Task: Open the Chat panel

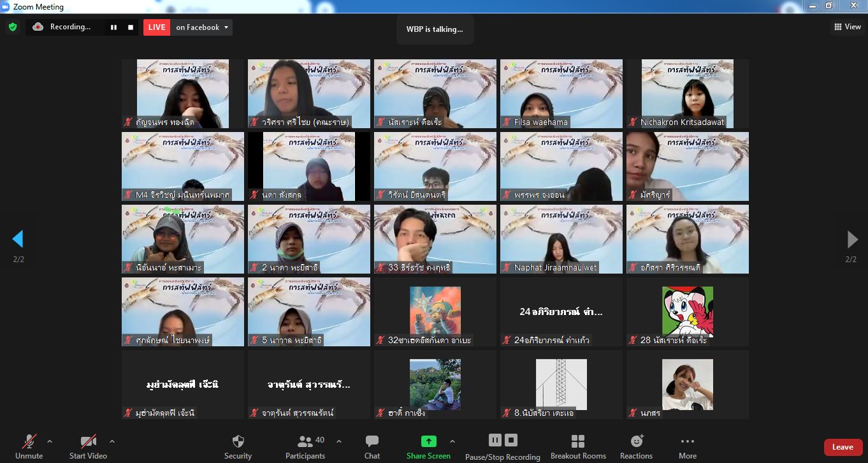Action: point(372,442)
